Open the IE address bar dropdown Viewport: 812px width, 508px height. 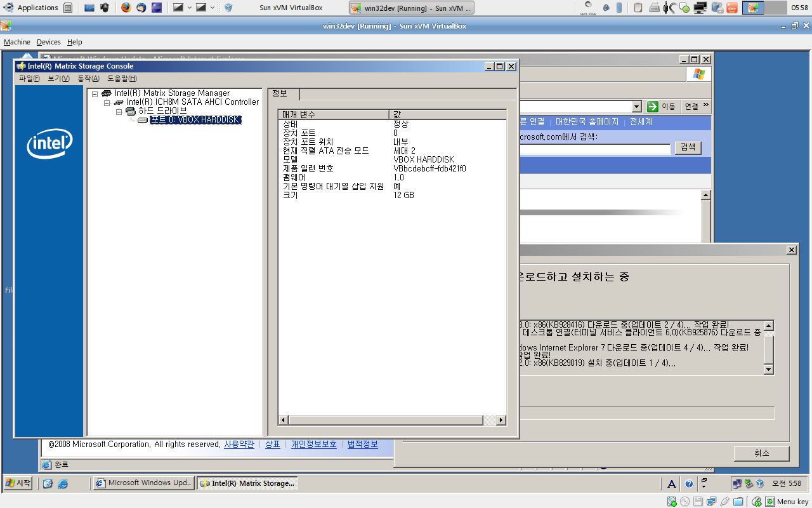point(636,107)
